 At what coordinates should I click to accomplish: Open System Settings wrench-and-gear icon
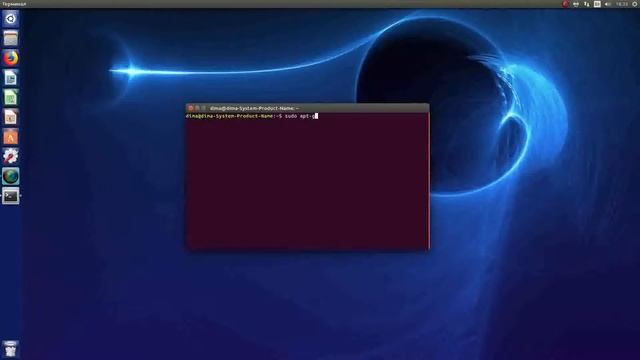pos(11,156)
